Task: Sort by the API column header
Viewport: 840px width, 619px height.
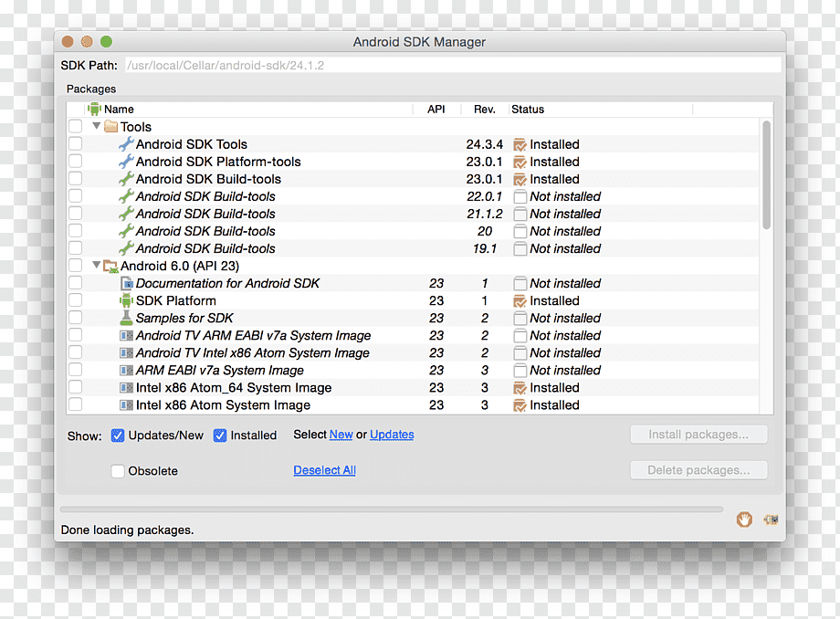Action: tap(436, 110)
